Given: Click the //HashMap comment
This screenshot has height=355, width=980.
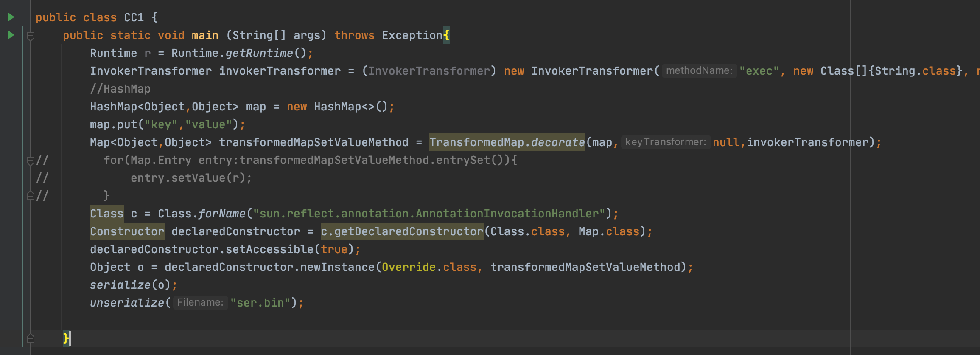Looking at the screenshot, I should coord(120,89).
